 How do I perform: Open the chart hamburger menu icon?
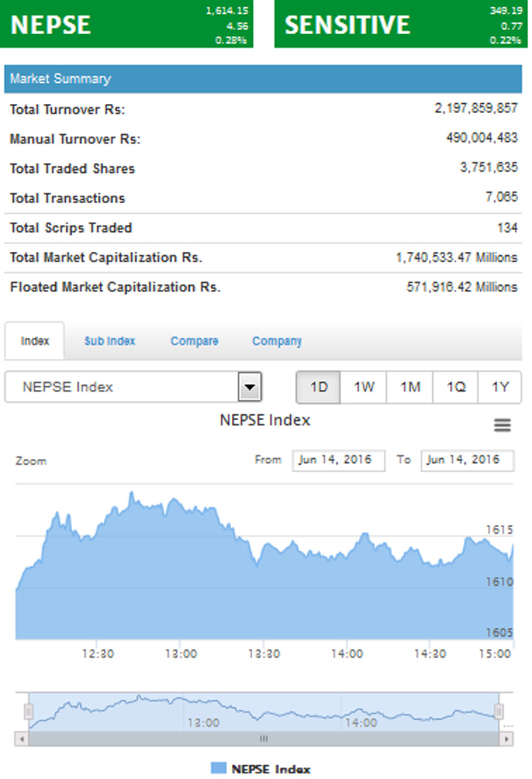pos(502,425)
